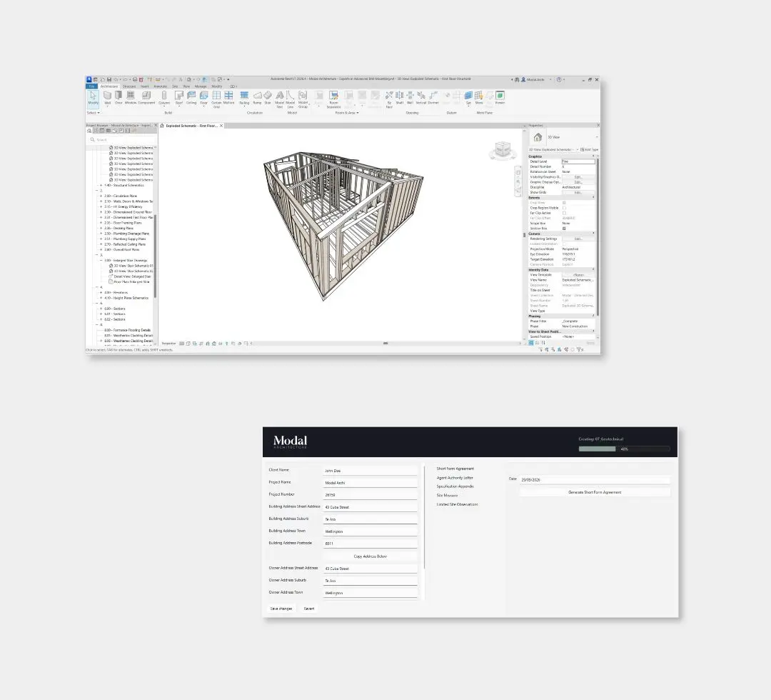Choose the Wall tool
The image size is (771, 700).
click(107, 98)
